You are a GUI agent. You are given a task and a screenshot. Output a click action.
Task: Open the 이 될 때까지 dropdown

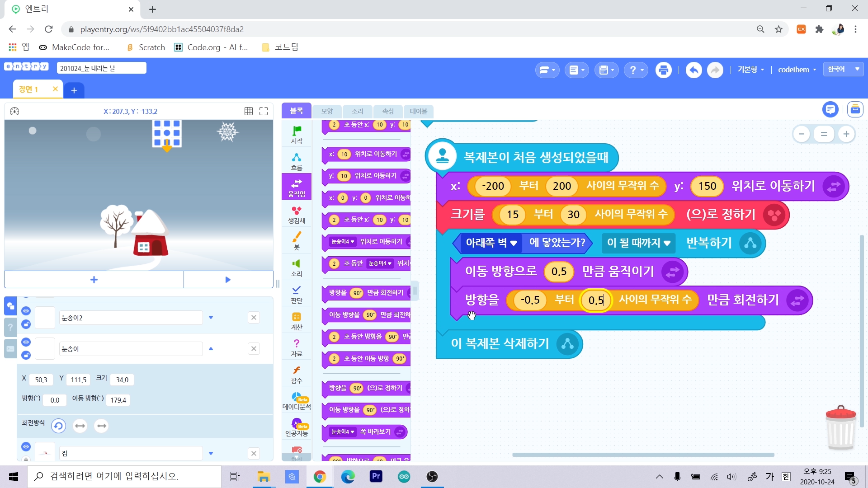[638, 243]
